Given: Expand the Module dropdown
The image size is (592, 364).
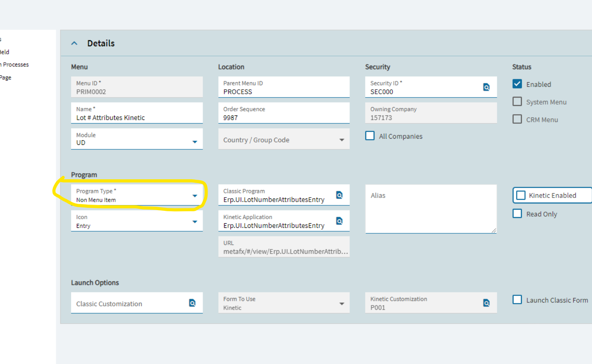Looking at the screenshot, I should (x=195, y=142).
